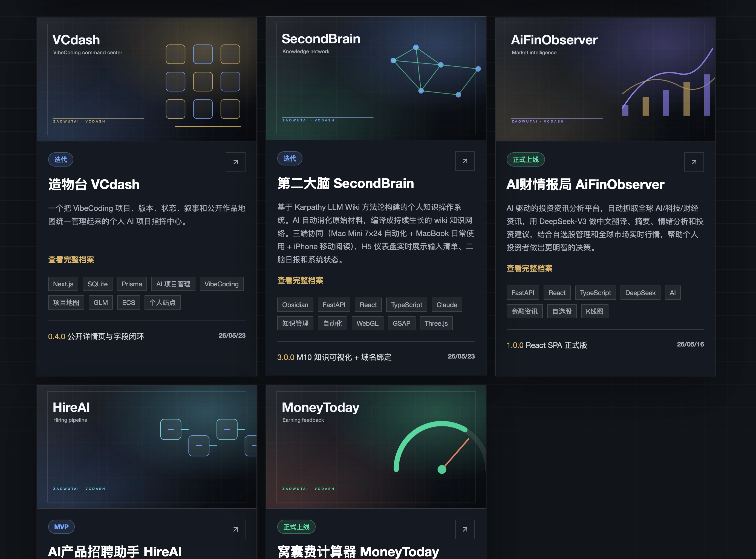Click 迭代 status badge on SecondBrain card
The height and width of the screenshot is (559, 756).
(x=290, y=158)
